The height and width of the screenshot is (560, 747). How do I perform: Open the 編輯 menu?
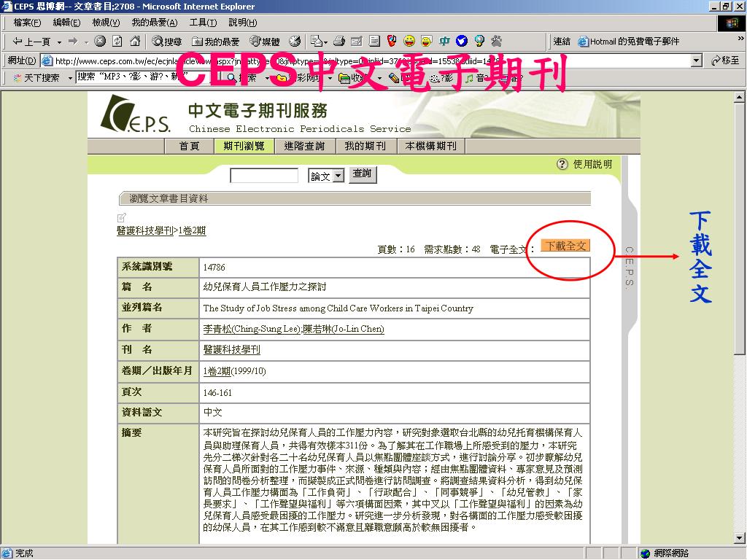[x=66, y=23]
